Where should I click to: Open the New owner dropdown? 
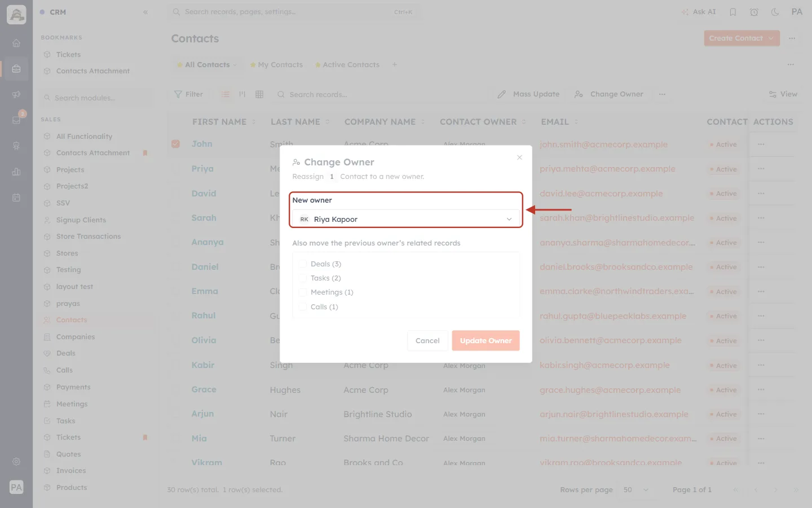[406, 219]
